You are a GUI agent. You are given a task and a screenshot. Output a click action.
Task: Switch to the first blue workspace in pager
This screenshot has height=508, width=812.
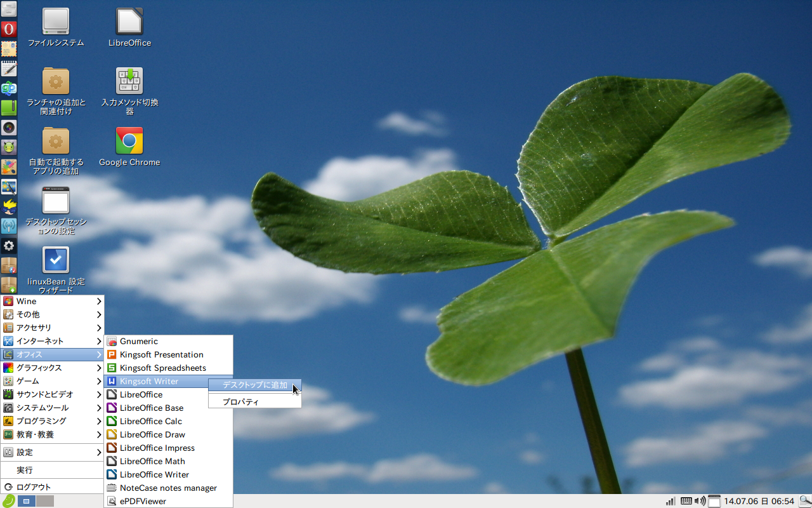(x=26, y=501)
